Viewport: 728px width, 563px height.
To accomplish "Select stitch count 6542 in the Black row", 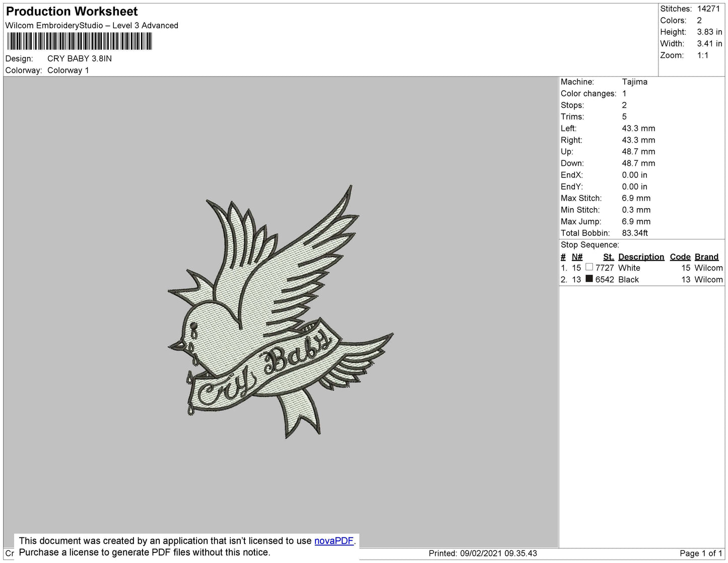I will coord(605,280).
